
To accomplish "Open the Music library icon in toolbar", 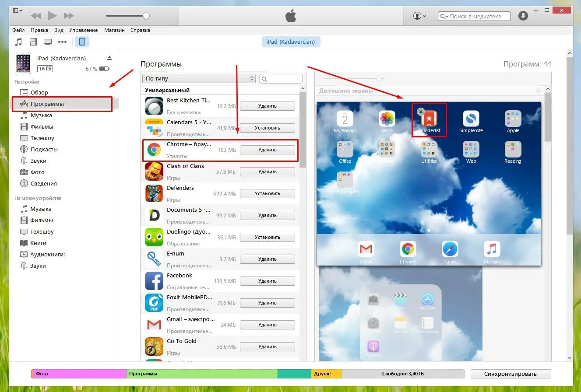I will 18,42.
